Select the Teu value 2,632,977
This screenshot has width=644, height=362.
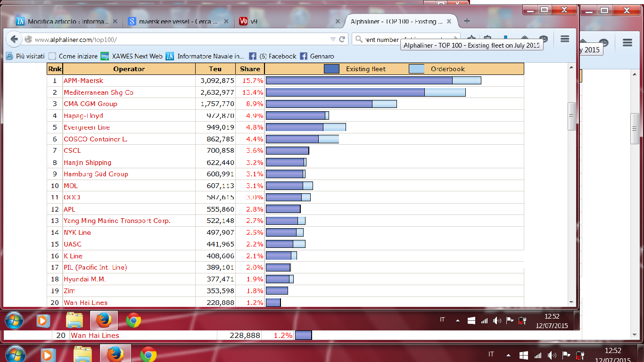[217, 92]
